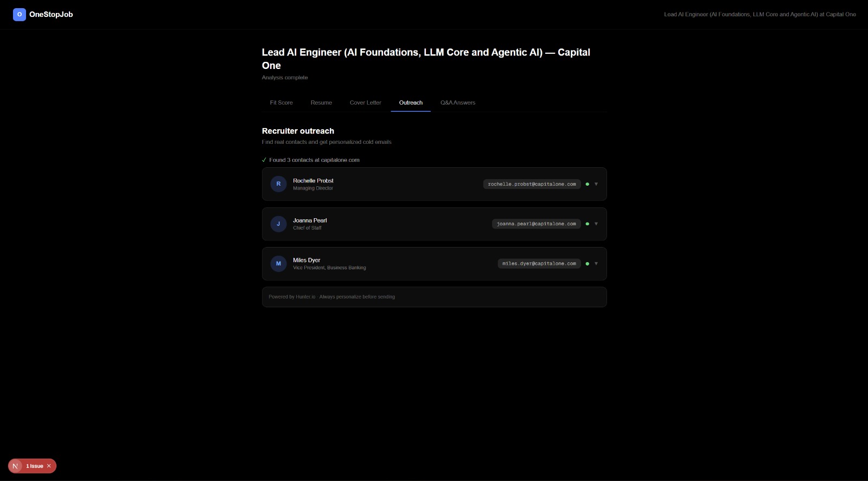Click the green status dot for Rochelle Probst
This screenshot has height=481, width=868.
(x=587, y=184)
